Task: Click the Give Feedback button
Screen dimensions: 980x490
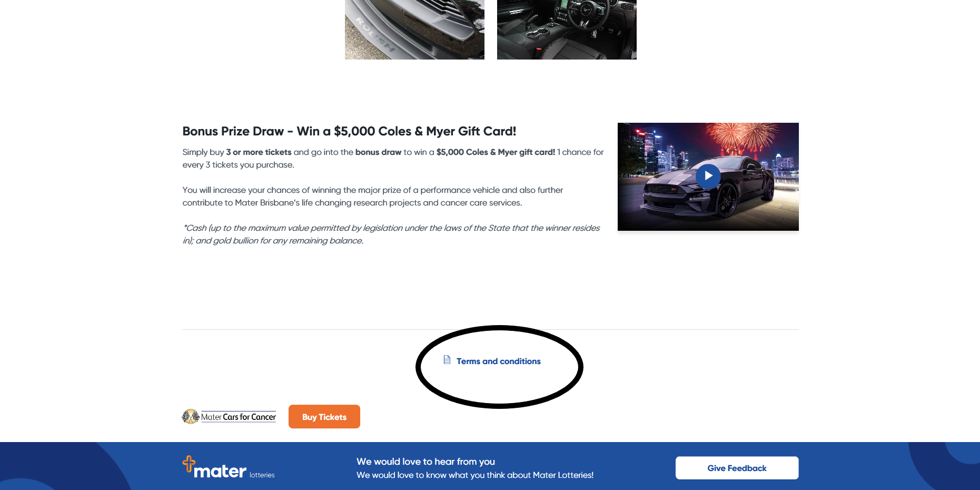Action: click(737, 468)
